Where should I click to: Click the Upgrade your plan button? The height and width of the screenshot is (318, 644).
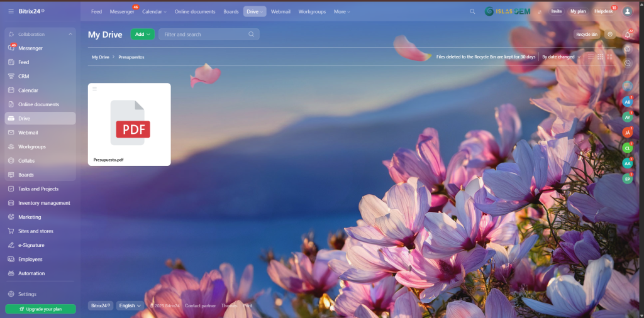click(40, 309)
